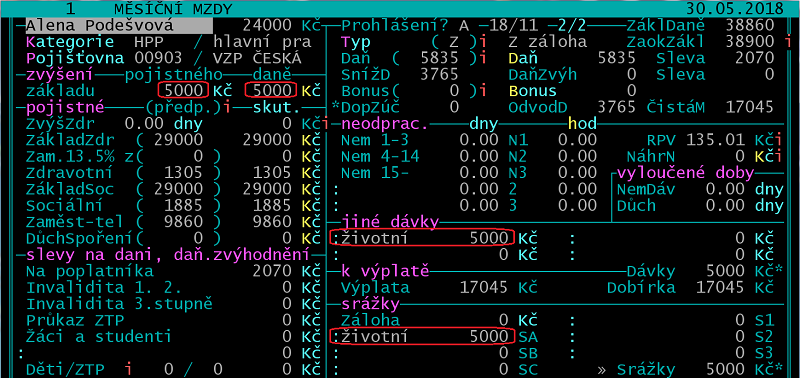Click the životní 5000 SA srážky entry

(421, 336)
